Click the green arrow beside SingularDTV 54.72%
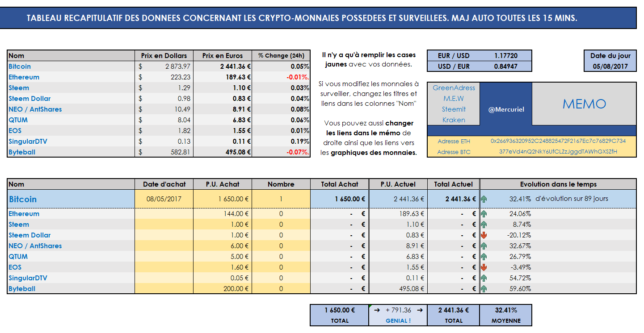 coord(484,278)
